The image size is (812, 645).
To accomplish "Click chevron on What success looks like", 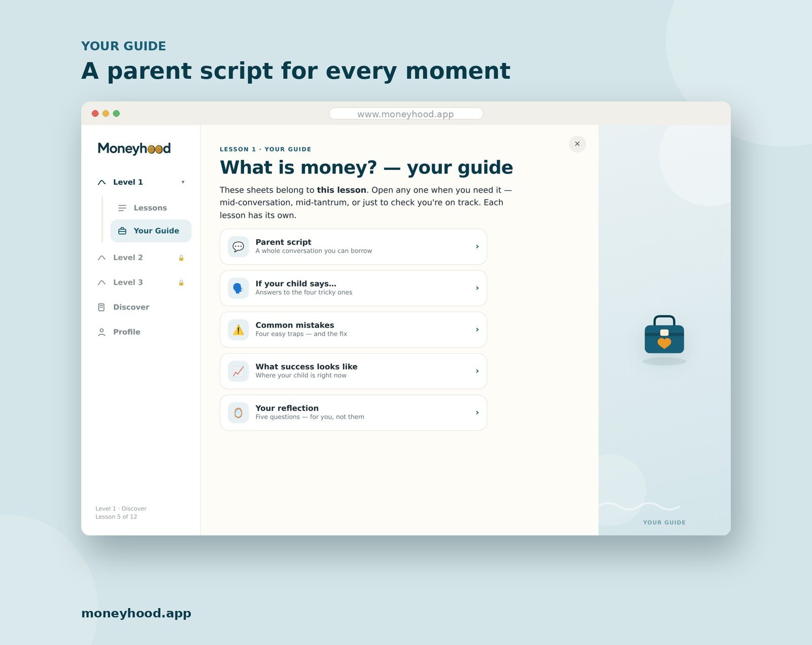I will click(x=477, y=371).
